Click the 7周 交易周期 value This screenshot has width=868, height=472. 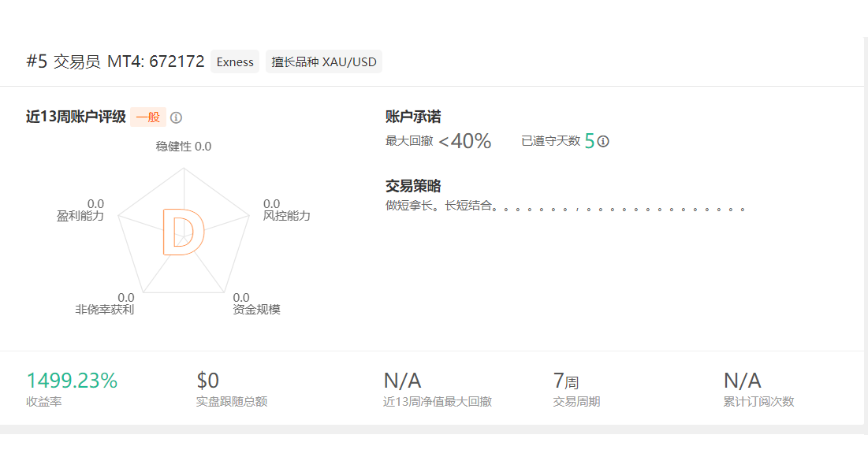(566, 381)
